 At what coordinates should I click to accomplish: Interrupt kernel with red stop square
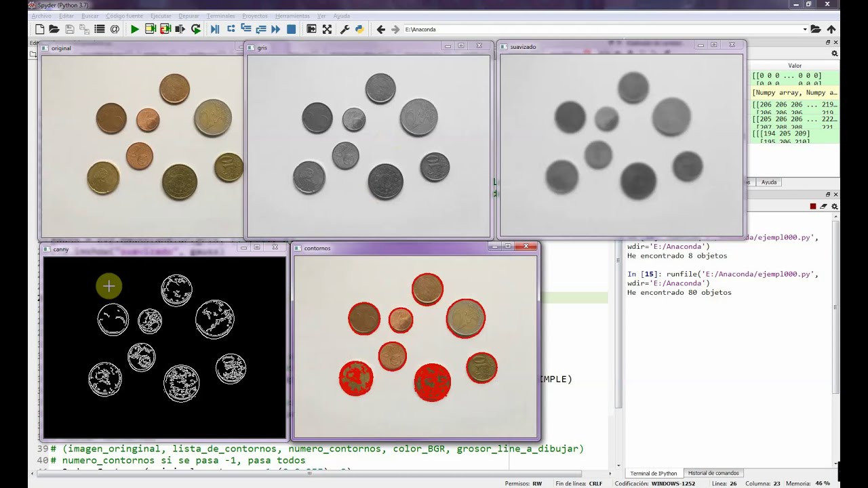pyautogui.click(x=813, y=207)
